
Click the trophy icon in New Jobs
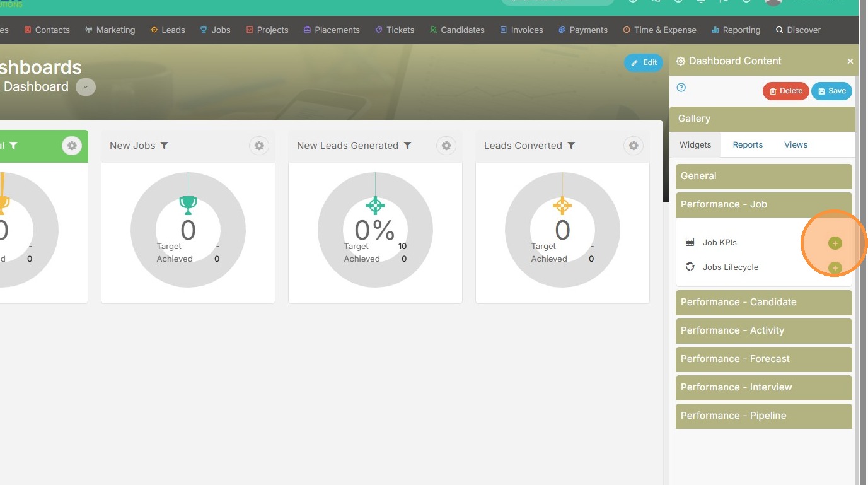tap(188, 205)
